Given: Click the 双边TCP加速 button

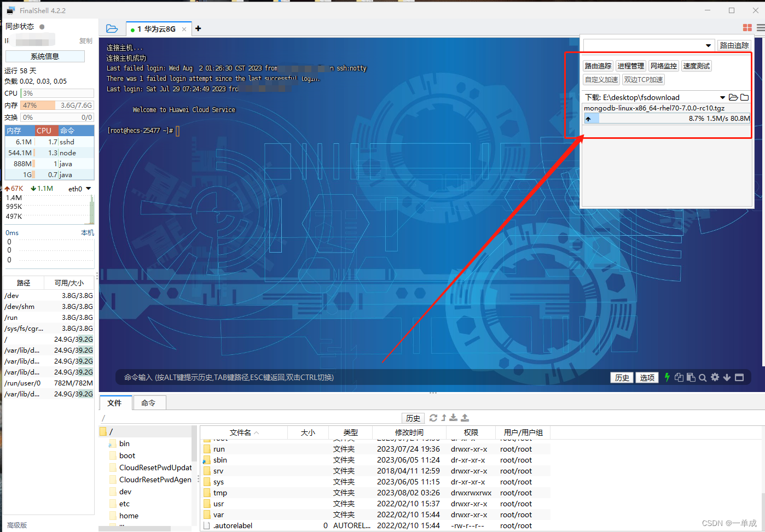Looking at the screenshot, I should pyautogui.click(x=644, y=80).
